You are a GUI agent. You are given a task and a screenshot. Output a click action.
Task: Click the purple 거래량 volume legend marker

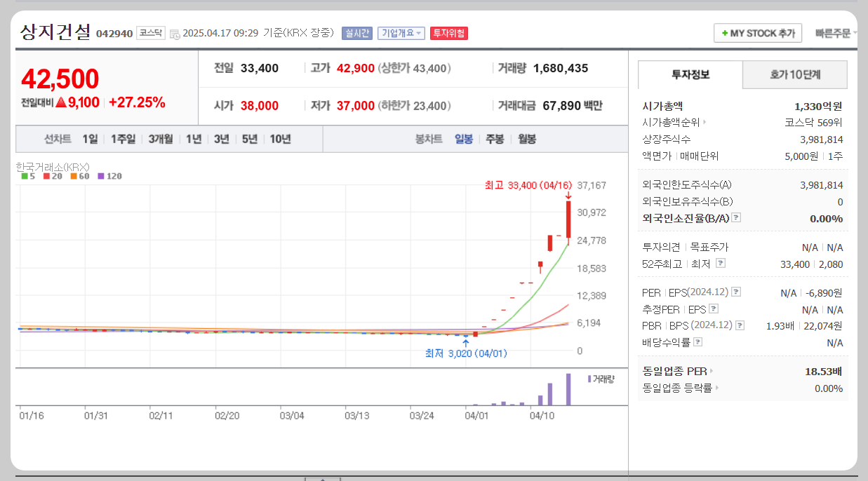589,378
